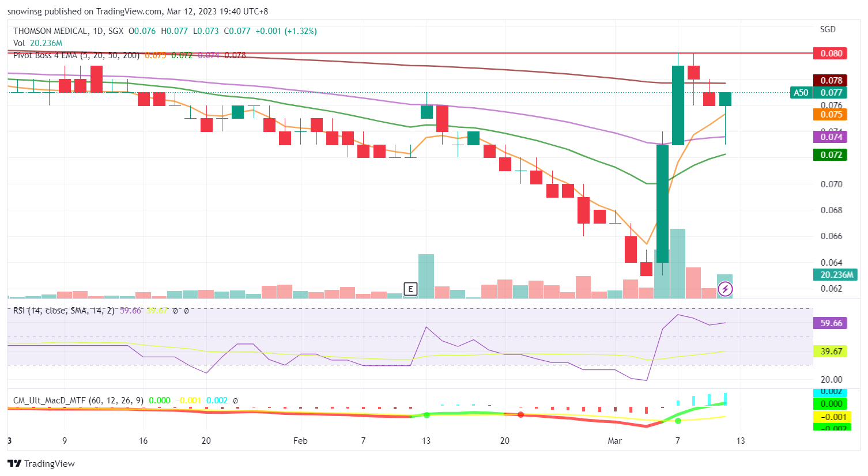Click the A50 symbol tag on price axis
868x476 pixels.
coord(801,92)
